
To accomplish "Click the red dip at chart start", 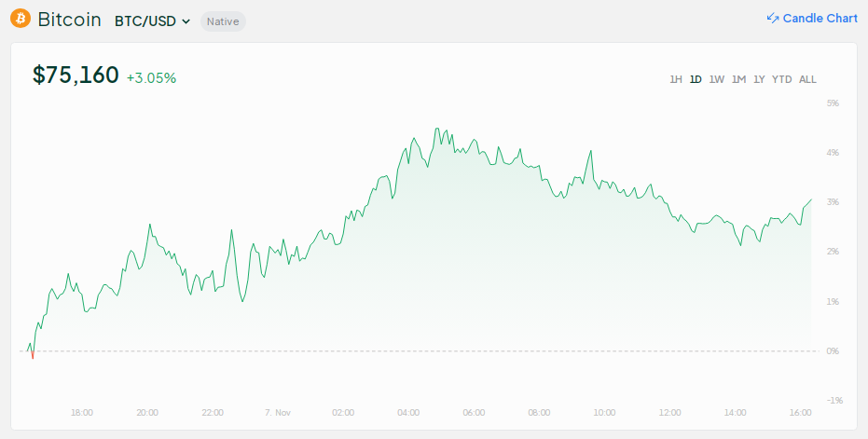I will 33,355.
